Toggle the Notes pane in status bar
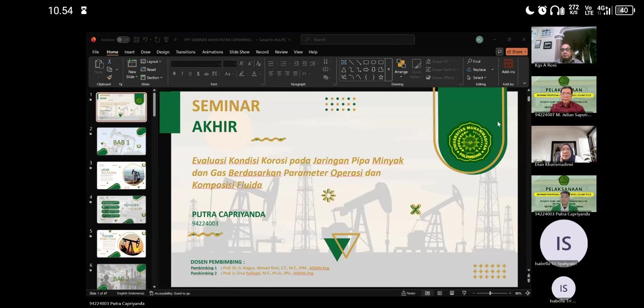Image resolution: width=644 pixels, height=308 pixels. (x=408, y=293)
